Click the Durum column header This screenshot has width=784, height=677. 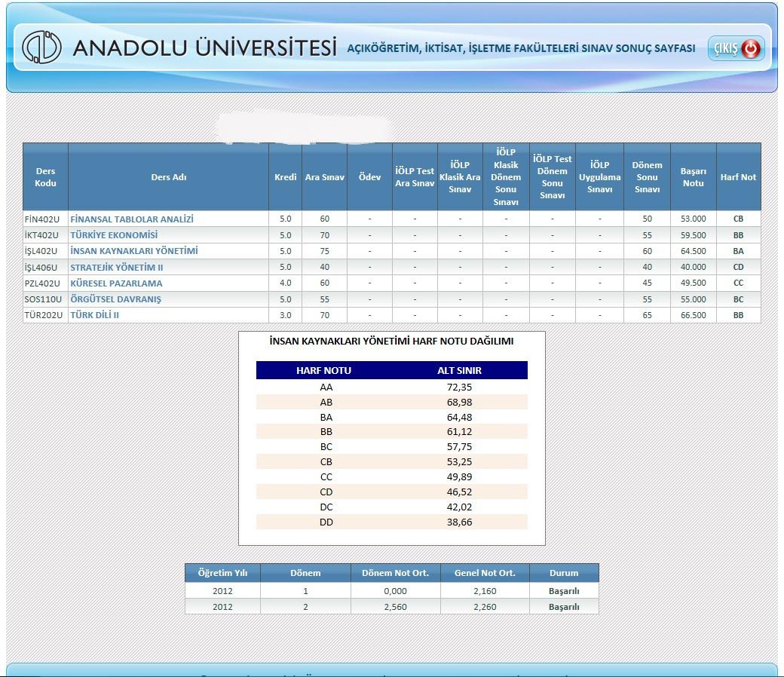click(x=564, y=573)
